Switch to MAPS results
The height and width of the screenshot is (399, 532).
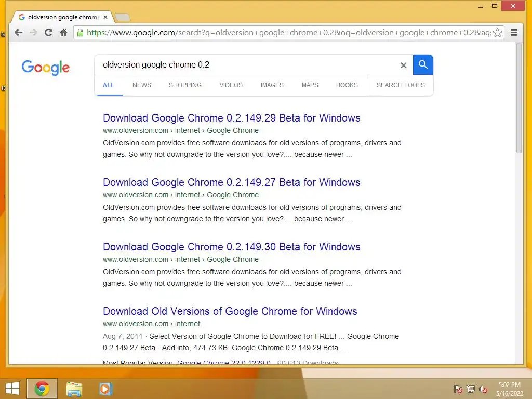tap(310, 85)
